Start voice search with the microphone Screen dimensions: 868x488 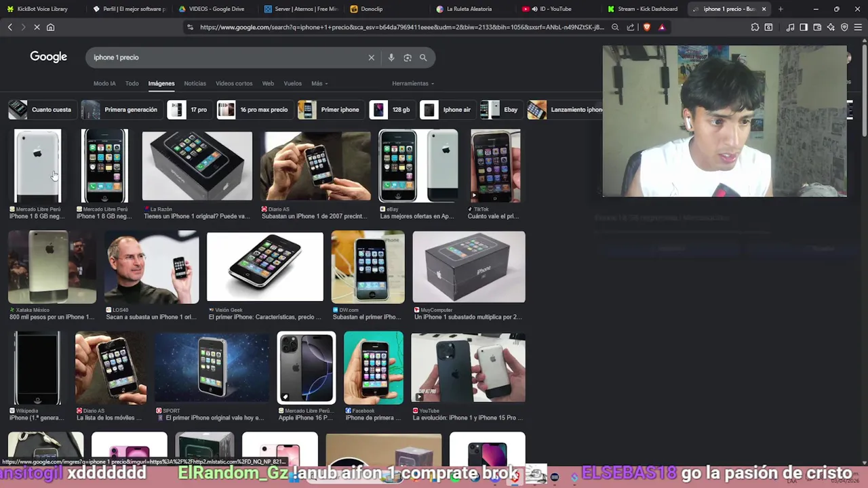pos(391,58)
